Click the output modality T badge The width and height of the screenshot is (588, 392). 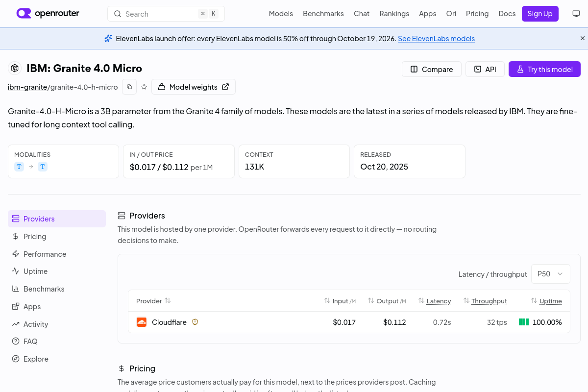(43, 167)
